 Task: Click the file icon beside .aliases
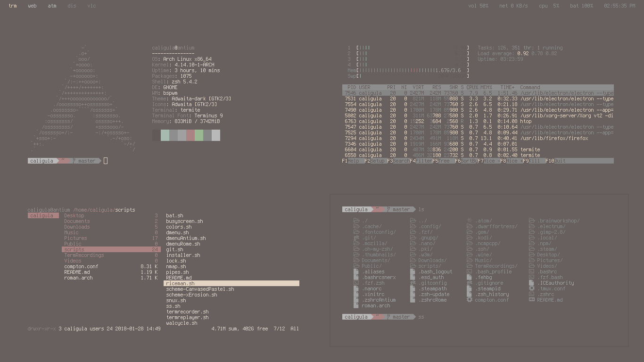point(356,271)
